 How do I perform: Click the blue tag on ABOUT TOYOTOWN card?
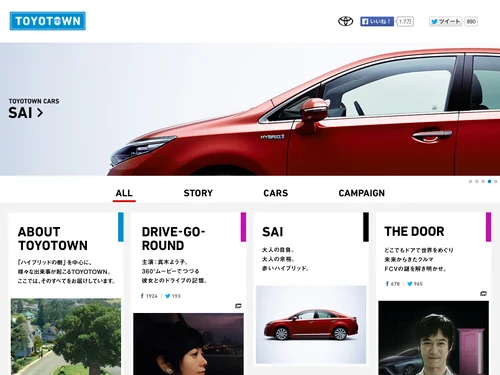[121, 227]
